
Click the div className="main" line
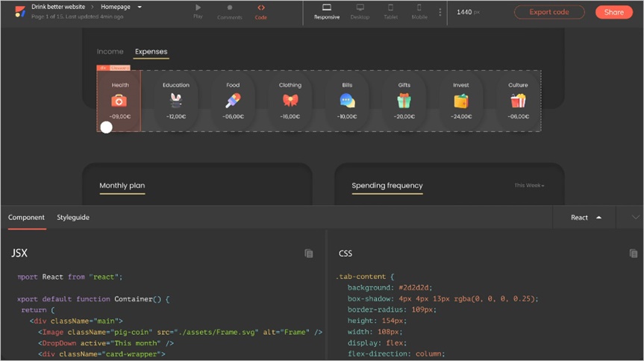[x=76, y=321]
